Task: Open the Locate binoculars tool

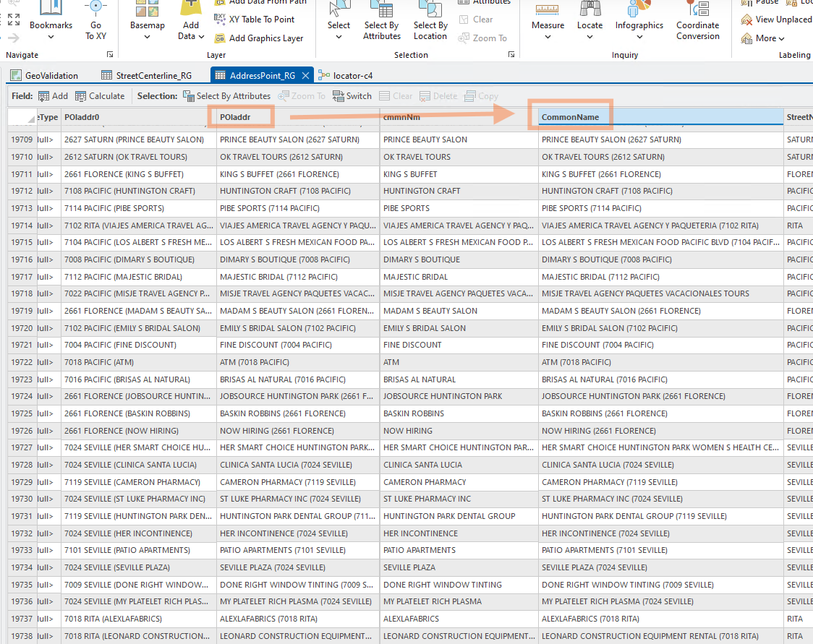Action: [589, 10]
